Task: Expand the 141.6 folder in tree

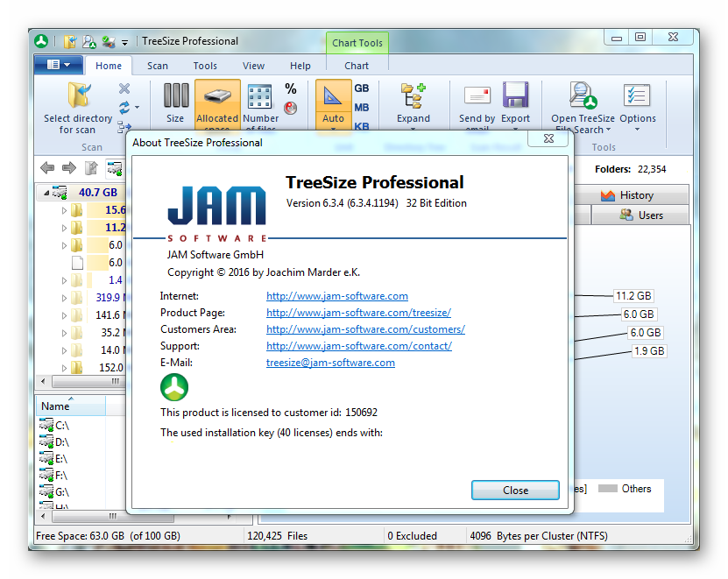Action: [x=64, y=315]
